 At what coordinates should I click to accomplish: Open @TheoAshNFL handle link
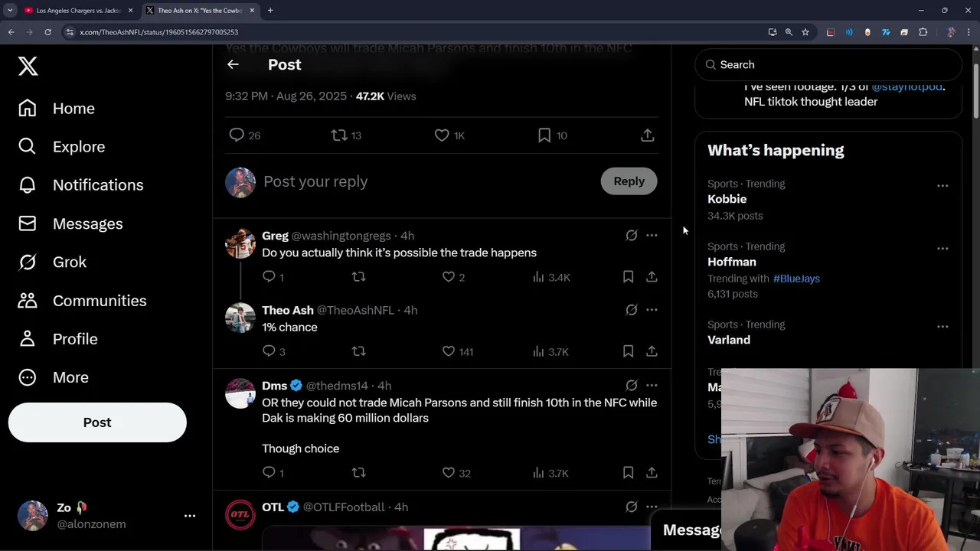355,310
